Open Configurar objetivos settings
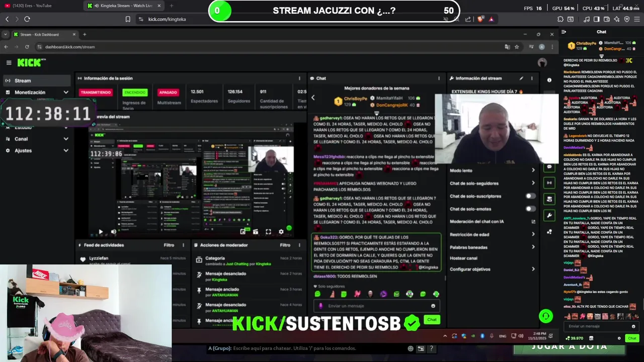The height and width of the screenshot is (362, 644). [492, 269]
